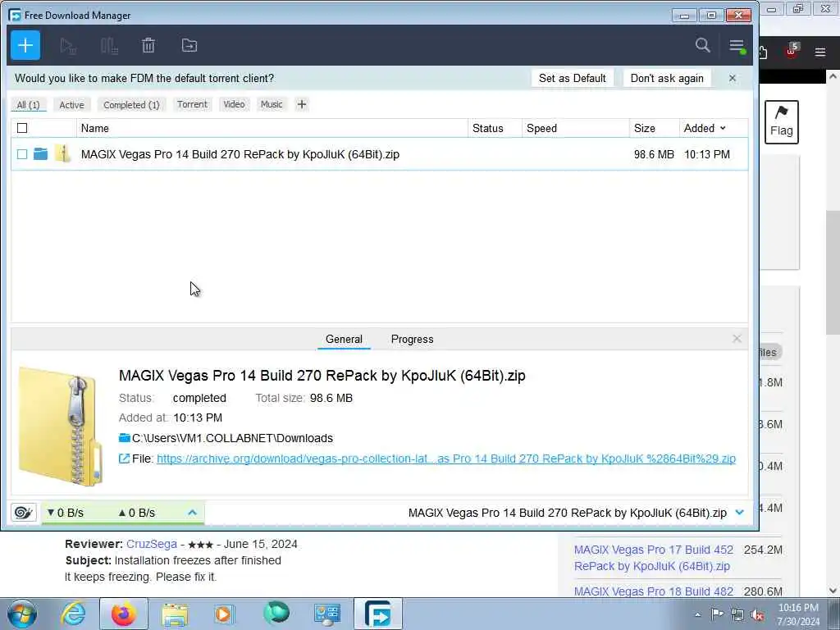Viewport: 840px width, 630px height.
Task: Click the Speed column header
Action: coord(575,128)
